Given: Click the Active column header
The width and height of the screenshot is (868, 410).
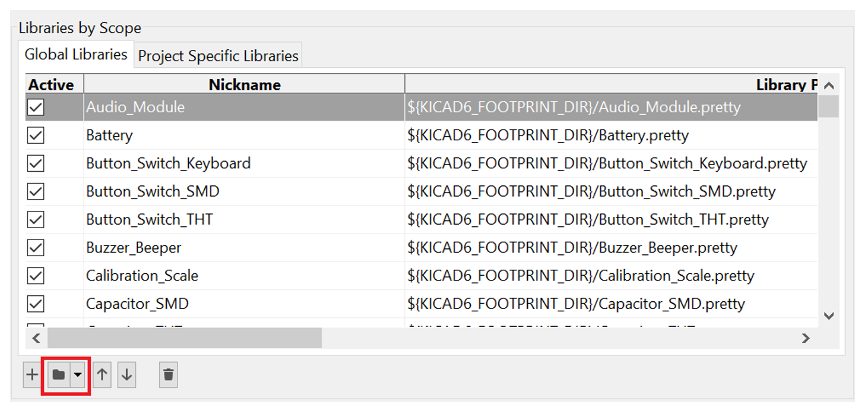Looking at the screenshot, I should 52,85.
